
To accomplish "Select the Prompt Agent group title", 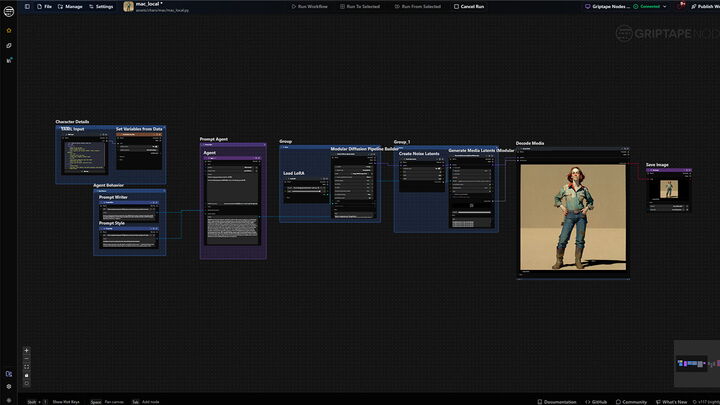I will pos(214,139).
